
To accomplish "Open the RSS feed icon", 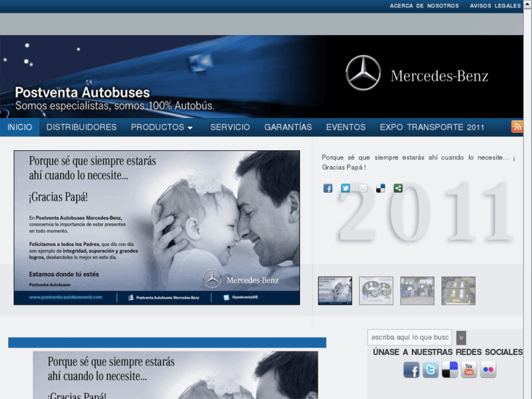I will [517, 127].
